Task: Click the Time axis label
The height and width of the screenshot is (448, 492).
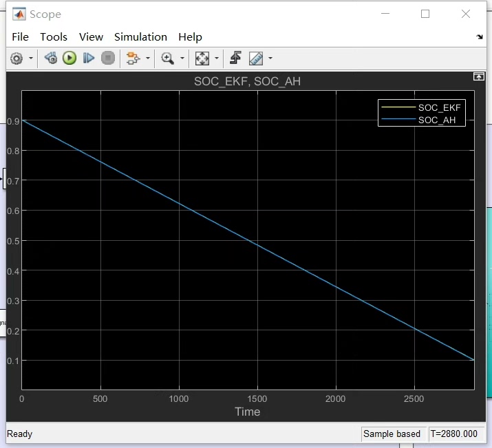Action: [248, 412]
